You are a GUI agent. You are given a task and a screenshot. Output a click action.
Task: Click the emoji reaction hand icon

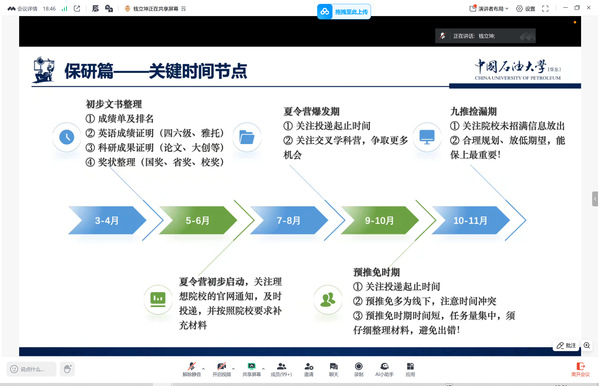click(x=68, y=369)
